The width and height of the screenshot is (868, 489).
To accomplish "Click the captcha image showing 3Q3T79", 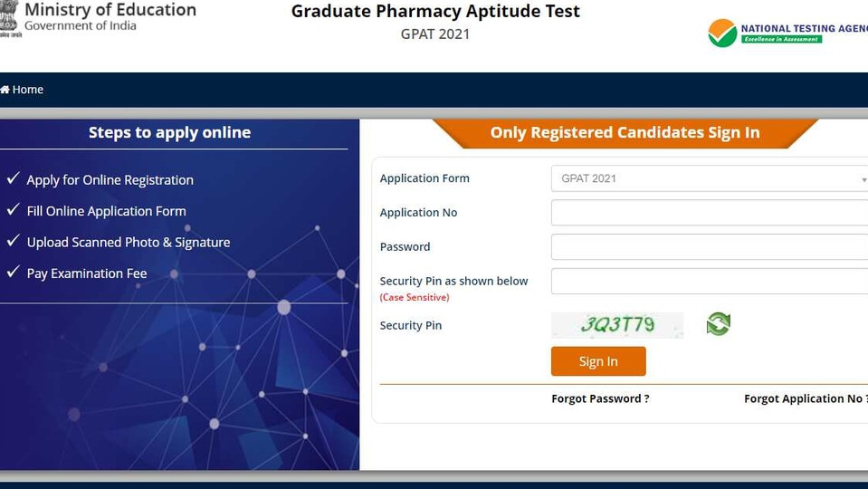I will pos(617,325).
